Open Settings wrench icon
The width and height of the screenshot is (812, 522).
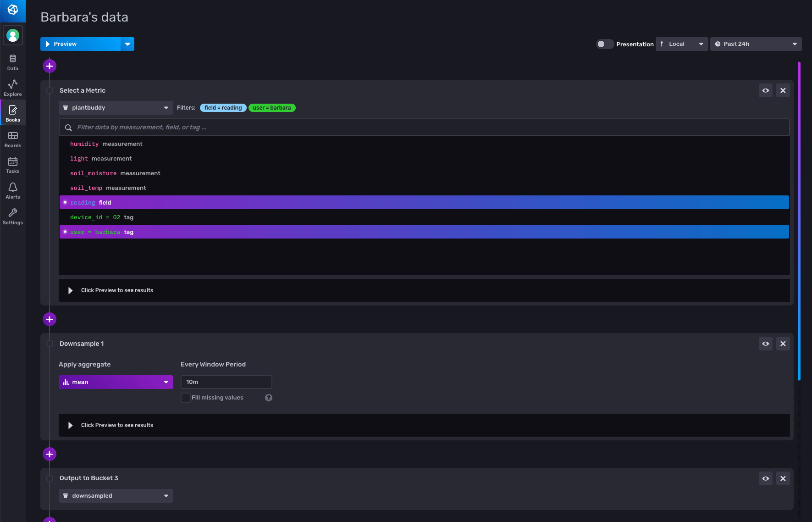coord(13,217)
